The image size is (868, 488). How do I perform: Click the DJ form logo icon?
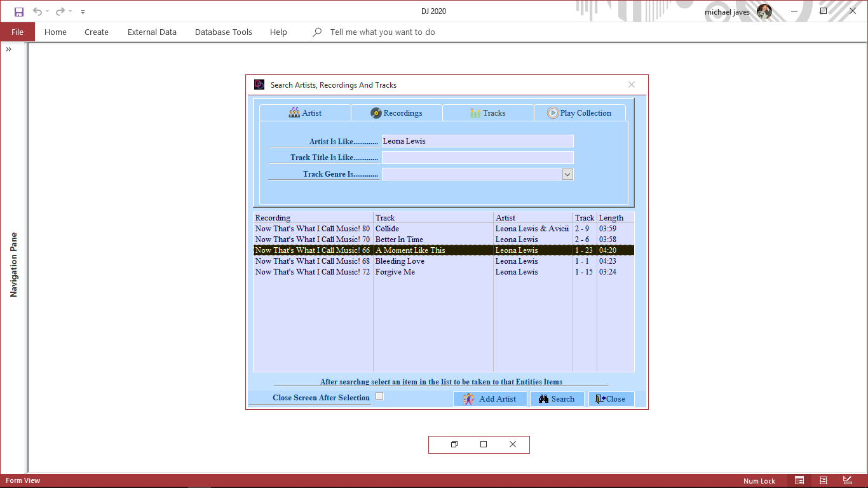(x=259, y=85)
